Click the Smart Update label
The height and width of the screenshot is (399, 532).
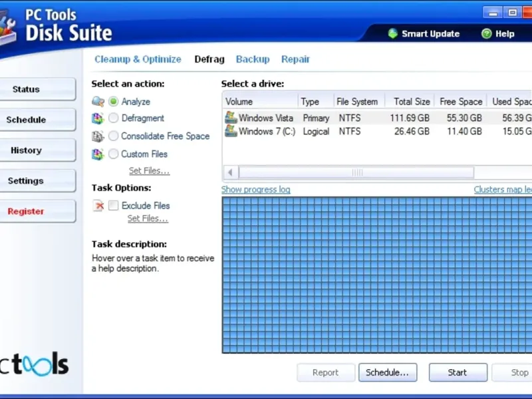coord(430,34)
